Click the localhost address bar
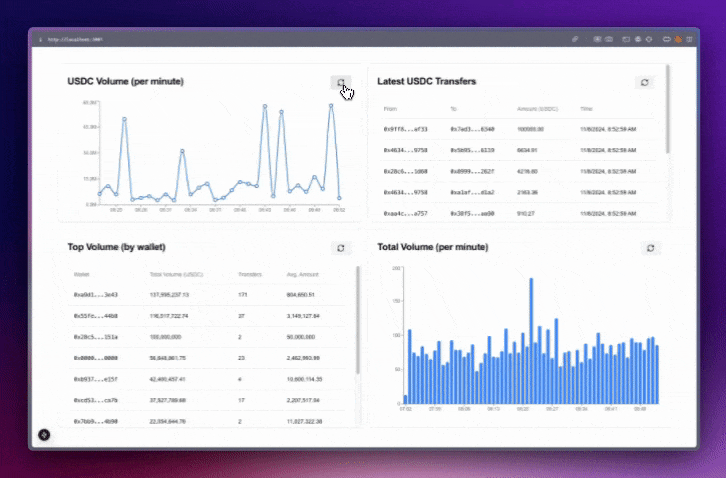The width and height of the screenshot is (726, 478). tap(75, 39)
